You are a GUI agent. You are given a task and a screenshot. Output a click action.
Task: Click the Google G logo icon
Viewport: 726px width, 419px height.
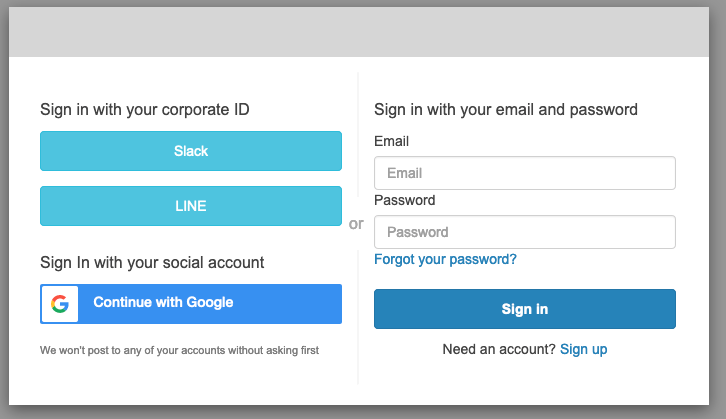(60, 304)
